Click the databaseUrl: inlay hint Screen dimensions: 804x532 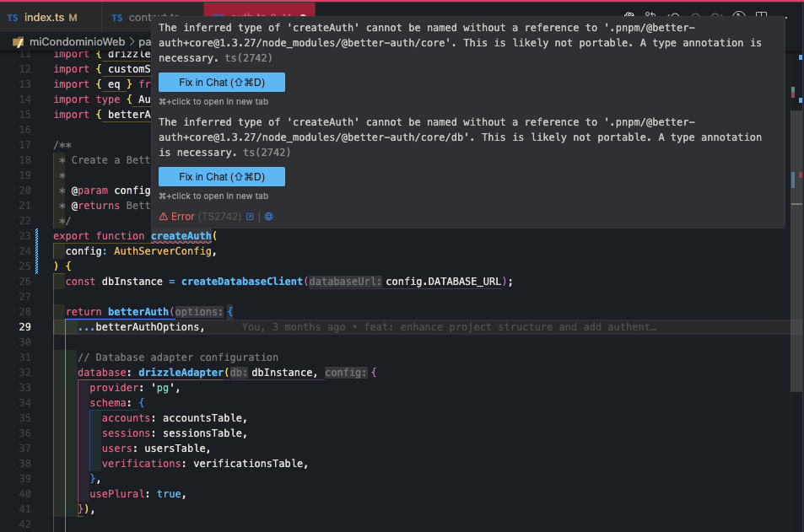pos(345,282)
